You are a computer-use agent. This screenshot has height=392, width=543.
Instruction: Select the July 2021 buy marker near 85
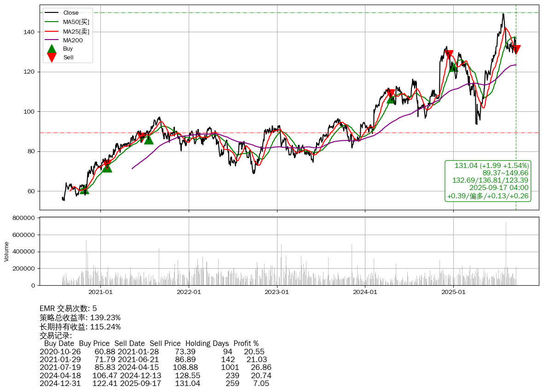coord(149,139)
